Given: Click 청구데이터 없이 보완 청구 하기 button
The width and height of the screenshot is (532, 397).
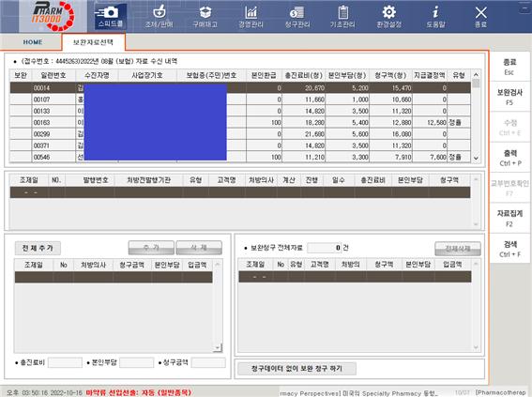Looking at the screenshot, I should click(x=296, y=369).
